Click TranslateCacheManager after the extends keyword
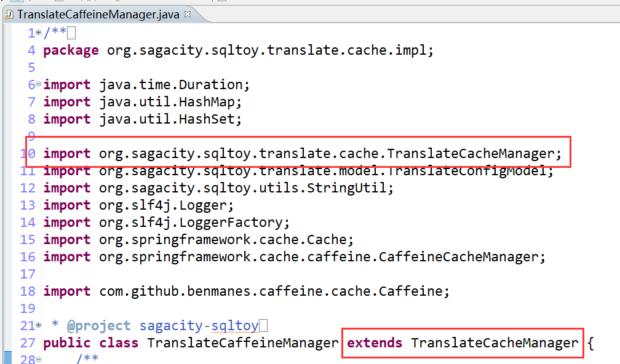Image resolution: width=620 pixels, height=364 pixels. (x=495, y=342)
